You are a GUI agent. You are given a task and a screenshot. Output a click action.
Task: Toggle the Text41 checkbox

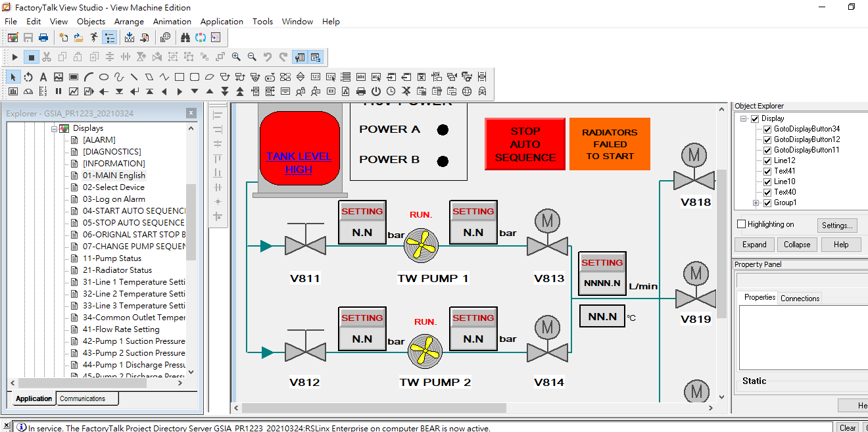click(767, 171)
